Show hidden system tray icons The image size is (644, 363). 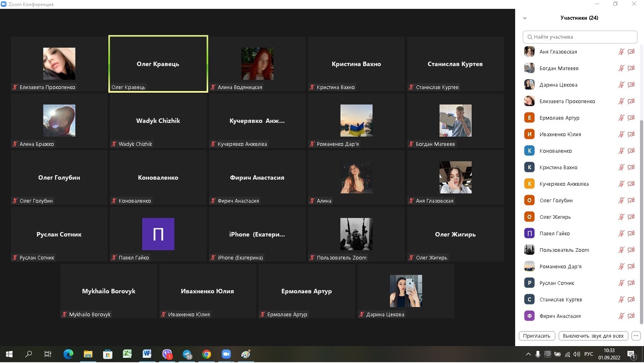pos(528,354)
